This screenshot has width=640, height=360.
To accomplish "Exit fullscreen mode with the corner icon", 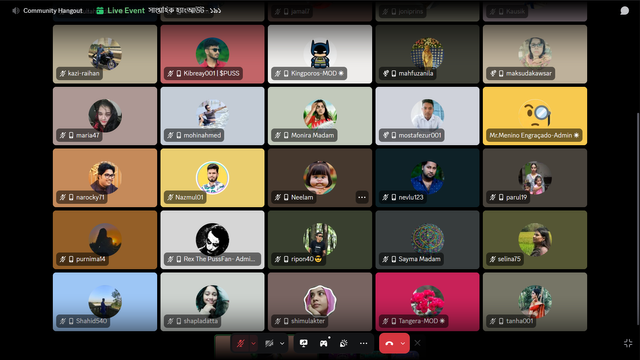I will coord(628,343).
